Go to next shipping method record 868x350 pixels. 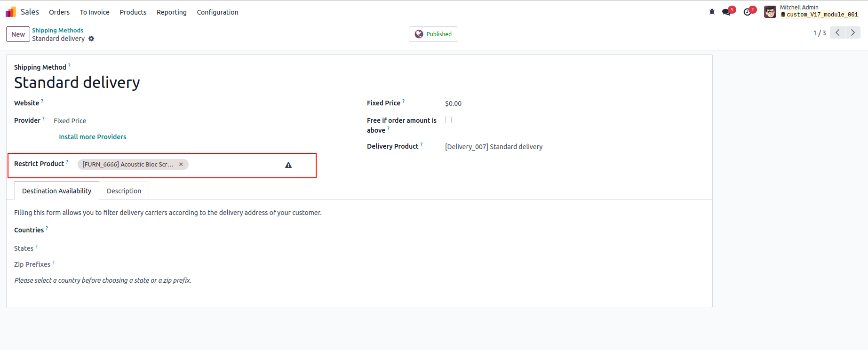pyautogui.click(x=852, y=32)
